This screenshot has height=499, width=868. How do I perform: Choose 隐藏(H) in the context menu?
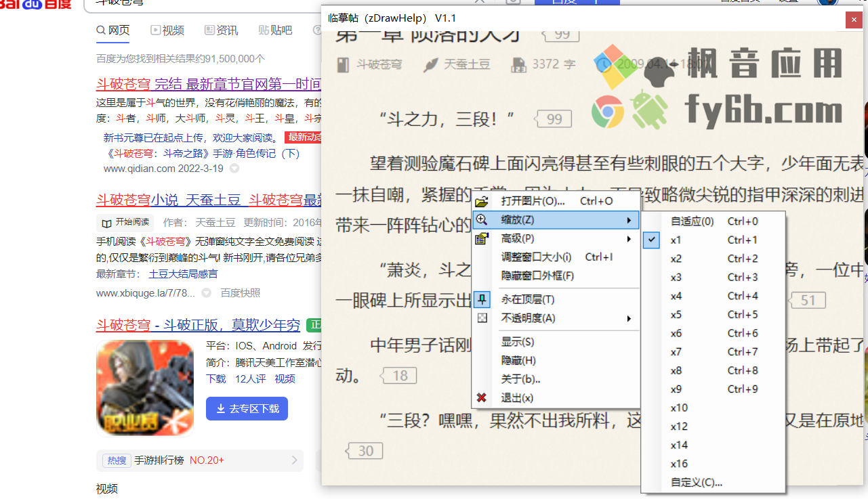click(x=556, y=360)
